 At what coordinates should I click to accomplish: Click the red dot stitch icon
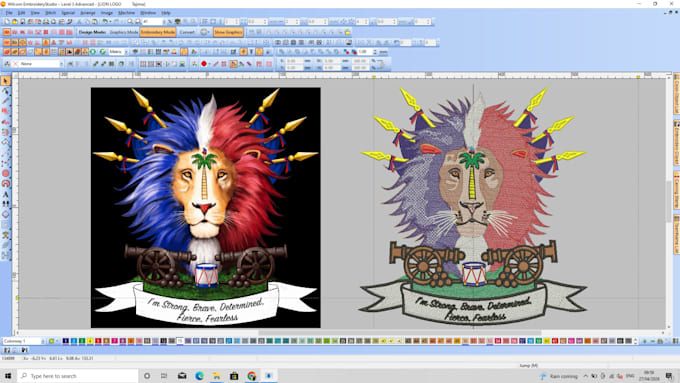pyautogui.click(x=203, y=64)
